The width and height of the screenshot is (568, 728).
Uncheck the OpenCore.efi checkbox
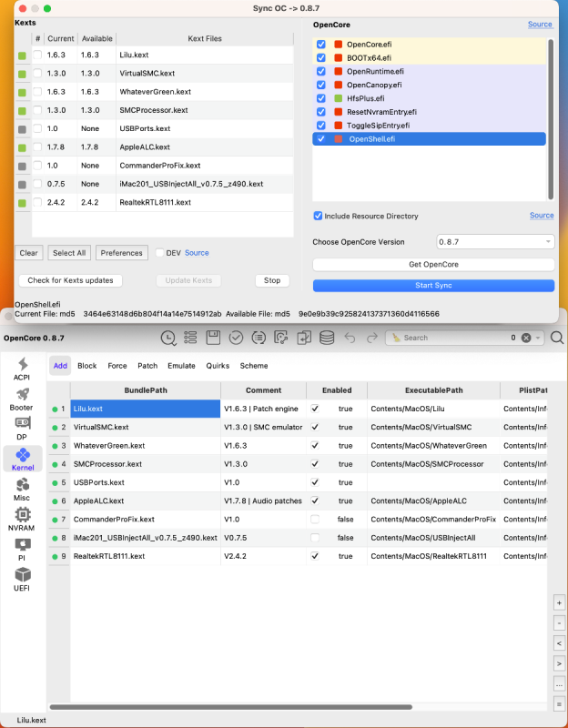coord(321,44)
